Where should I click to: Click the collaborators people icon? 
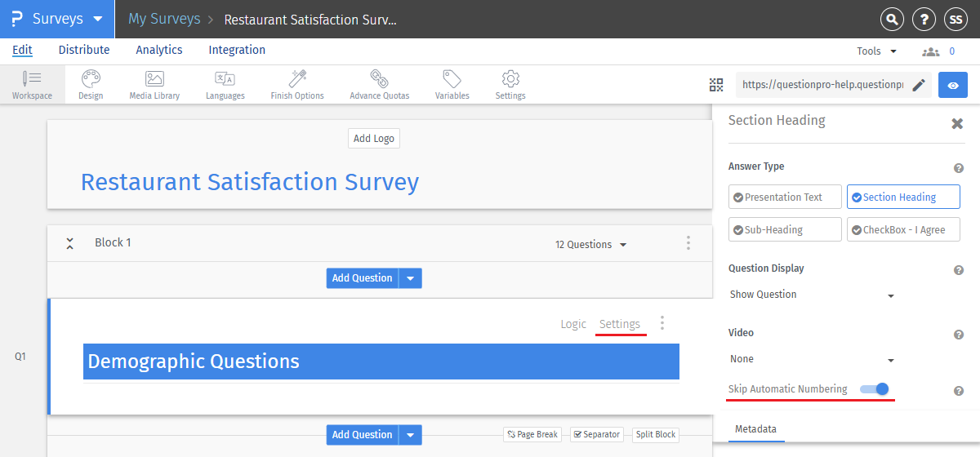pyautogui.click(x=931, y=51)
